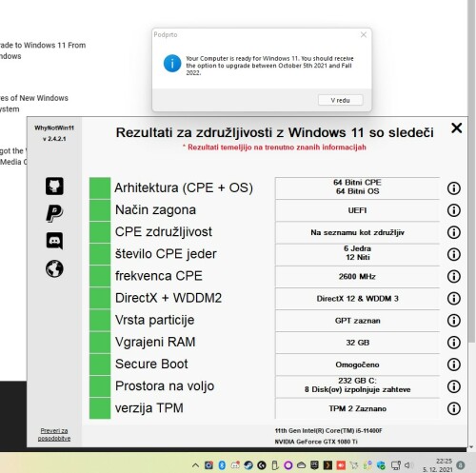The image size is (476, 473).
Task: Show info for verzija TPM row
Action: click(x=454, y=408)
